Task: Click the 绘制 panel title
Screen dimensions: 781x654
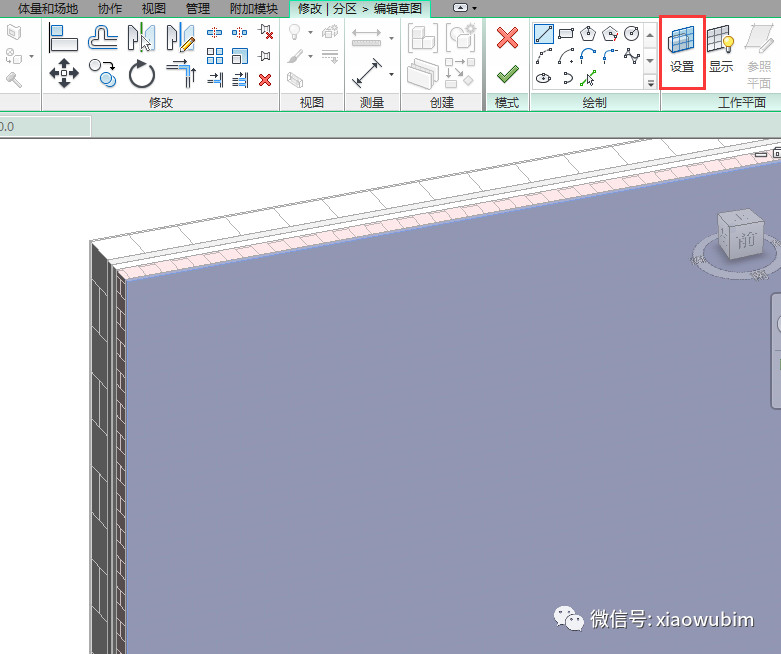Action: point(594,103)
